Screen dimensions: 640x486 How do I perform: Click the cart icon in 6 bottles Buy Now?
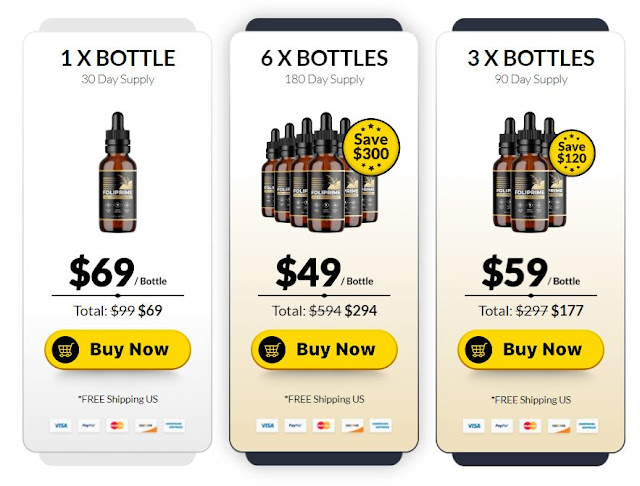pyautogui.click(x=272, y=350)
